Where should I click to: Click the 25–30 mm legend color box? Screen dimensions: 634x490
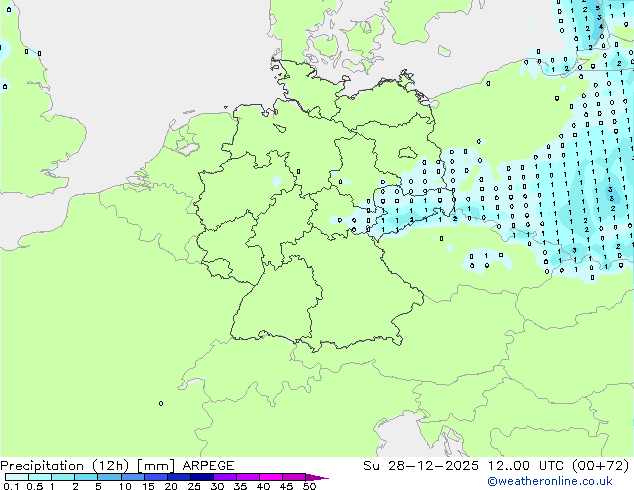(x=202, y=477)
